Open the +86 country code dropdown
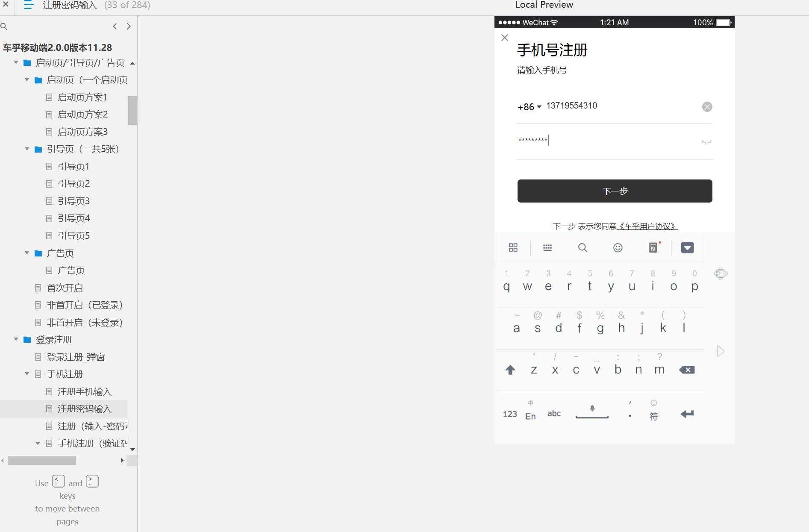Image resolution: width=809 pixels, height=532 pixels. [x=530, y=106]
